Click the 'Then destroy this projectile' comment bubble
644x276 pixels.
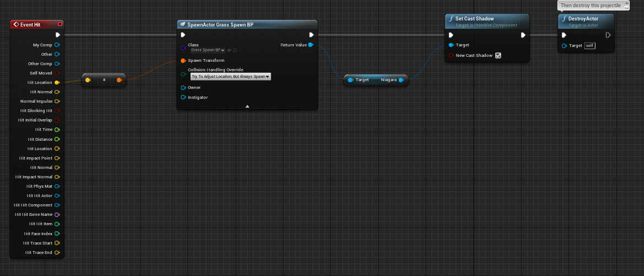593,6
